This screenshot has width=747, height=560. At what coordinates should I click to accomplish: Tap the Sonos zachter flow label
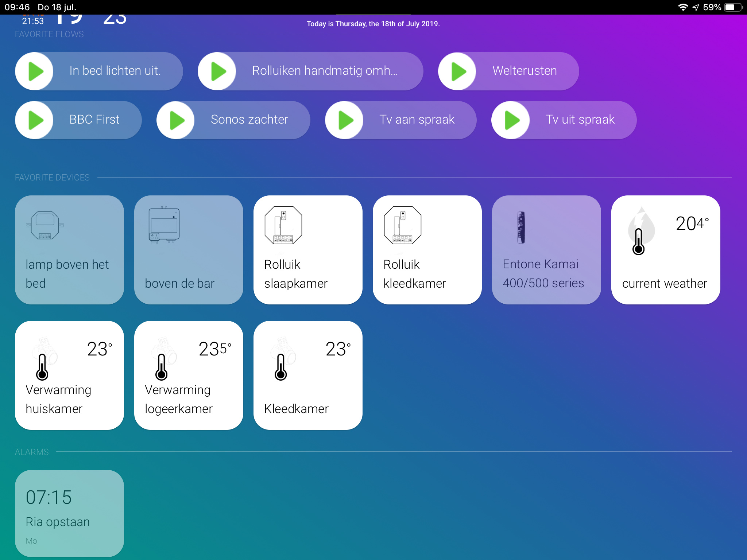pos(249,120)
